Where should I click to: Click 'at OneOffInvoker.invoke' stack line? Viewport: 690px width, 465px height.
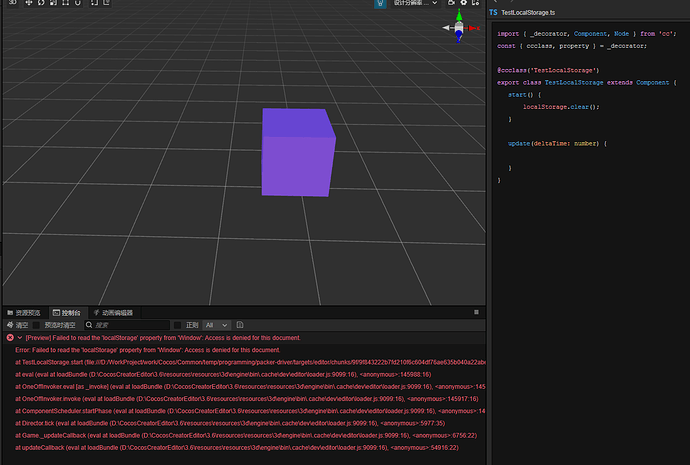247,399
